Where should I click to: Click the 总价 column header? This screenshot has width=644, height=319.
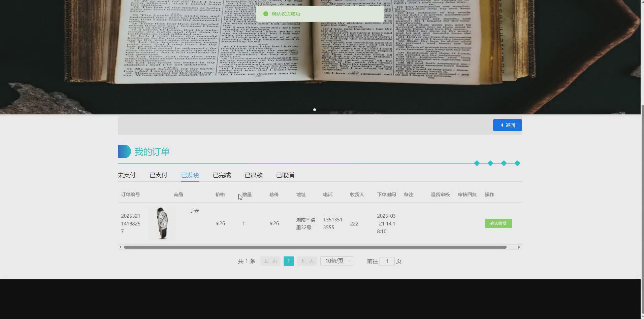[x=274, y=194]
